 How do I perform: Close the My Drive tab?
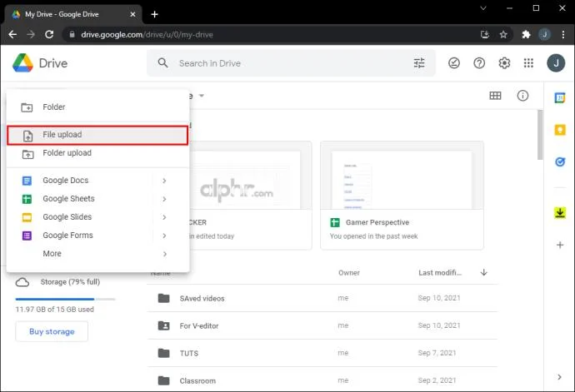[132, 14]
